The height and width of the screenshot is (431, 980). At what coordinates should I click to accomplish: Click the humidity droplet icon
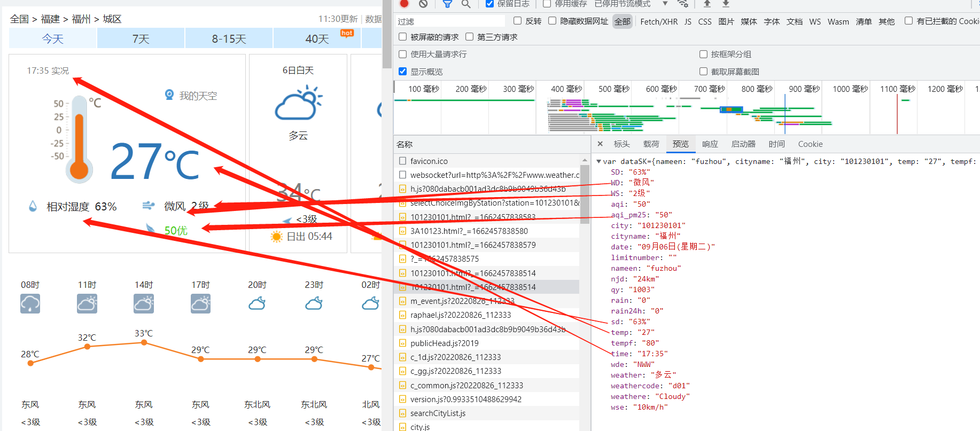tap(33, 206)
